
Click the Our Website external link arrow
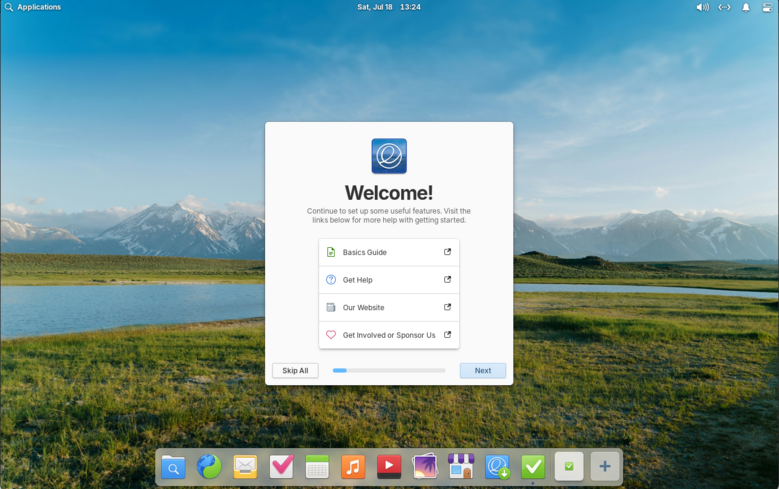(447, 307)
